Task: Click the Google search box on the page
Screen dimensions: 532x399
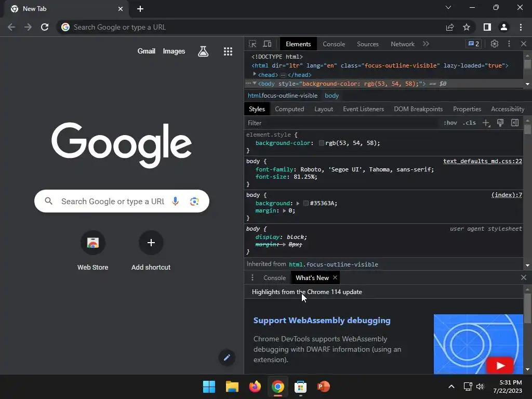Action: (122, 201)
